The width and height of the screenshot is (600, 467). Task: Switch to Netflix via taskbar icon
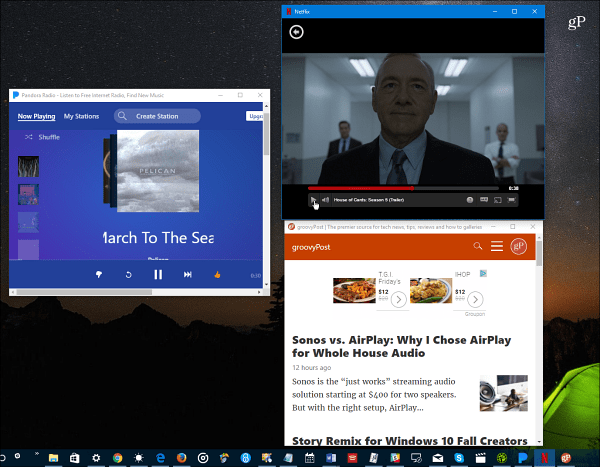point(544,457)
